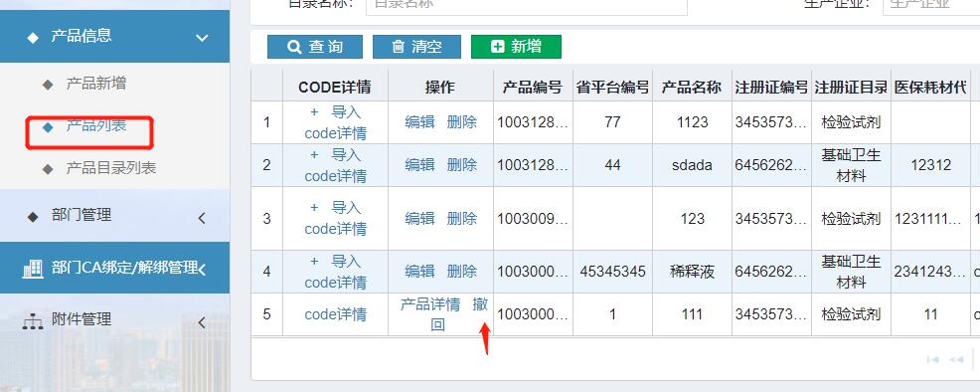Image resolution: width=980 pixels, height=392 pixels.
Task: Click the 产品名称 column header
Action: point(692,88)
